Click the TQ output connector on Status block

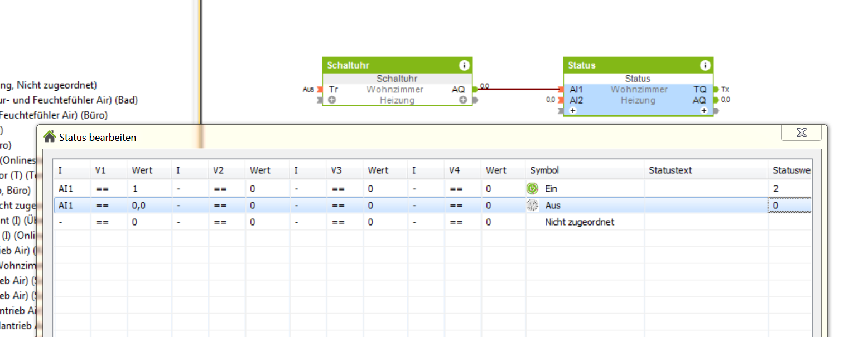pos(716,89)
